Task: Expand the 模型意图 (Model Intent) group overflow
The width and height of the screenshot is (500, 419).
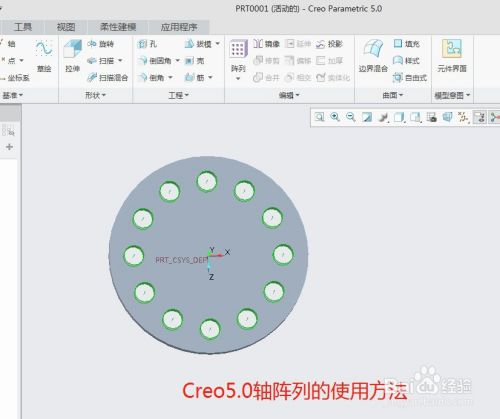Action: (452, 96)
